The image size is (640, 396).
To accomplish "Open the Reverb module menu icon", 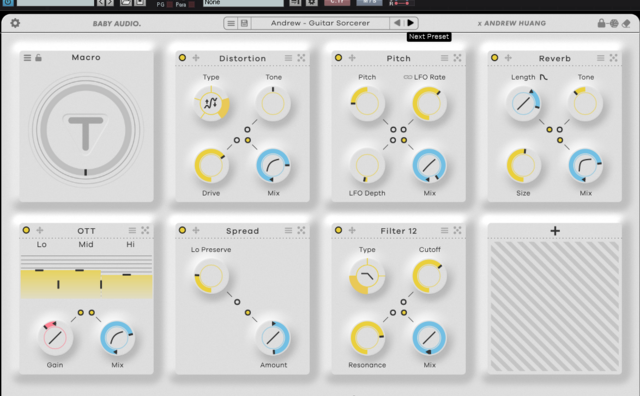I will 600,58.
